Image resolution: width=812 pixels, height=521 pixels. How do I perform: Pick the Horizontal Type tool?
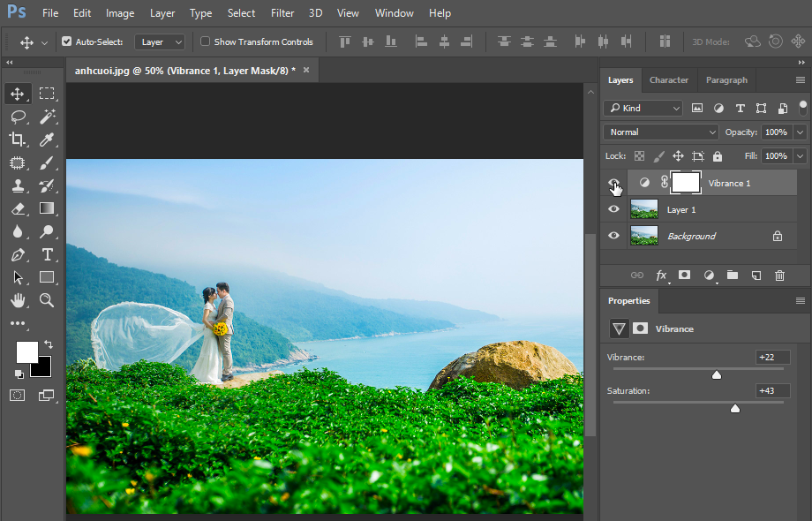pyautogui.click(x=47, y=254)
